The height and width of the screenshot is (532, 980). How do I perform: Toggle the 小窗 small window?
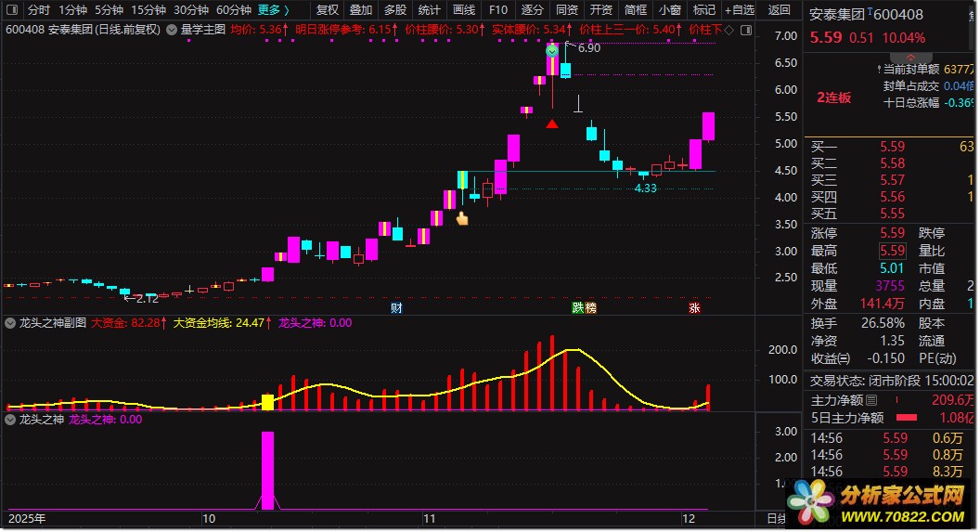(670, 10)
